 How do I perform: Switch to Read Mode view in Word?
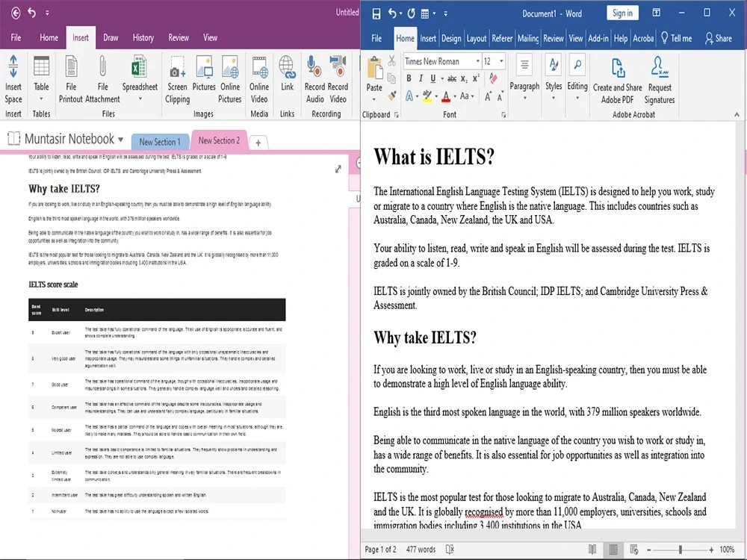point(592,549)
